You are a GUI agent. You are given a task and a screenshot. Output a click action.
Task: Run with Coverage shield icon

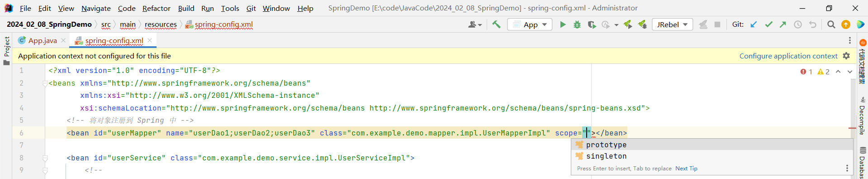click(592, 24)
